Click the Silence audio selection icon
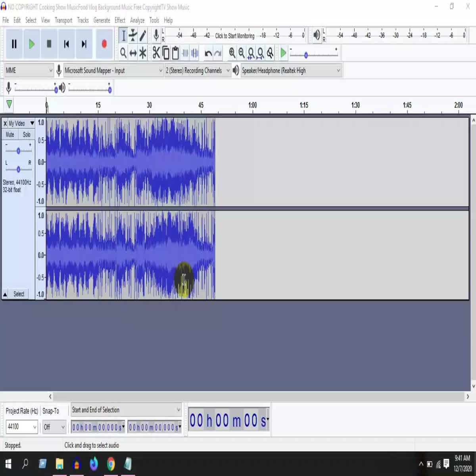The height and width of the screenshot is (476, 476). tap(194, 52)
